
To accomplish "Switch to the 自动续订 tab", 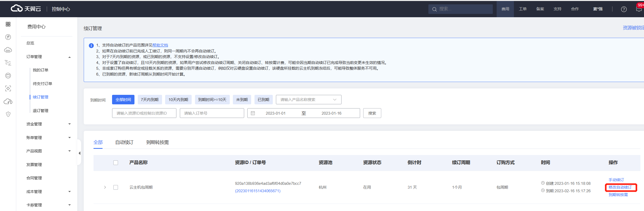I will click(x=124, y=142).
